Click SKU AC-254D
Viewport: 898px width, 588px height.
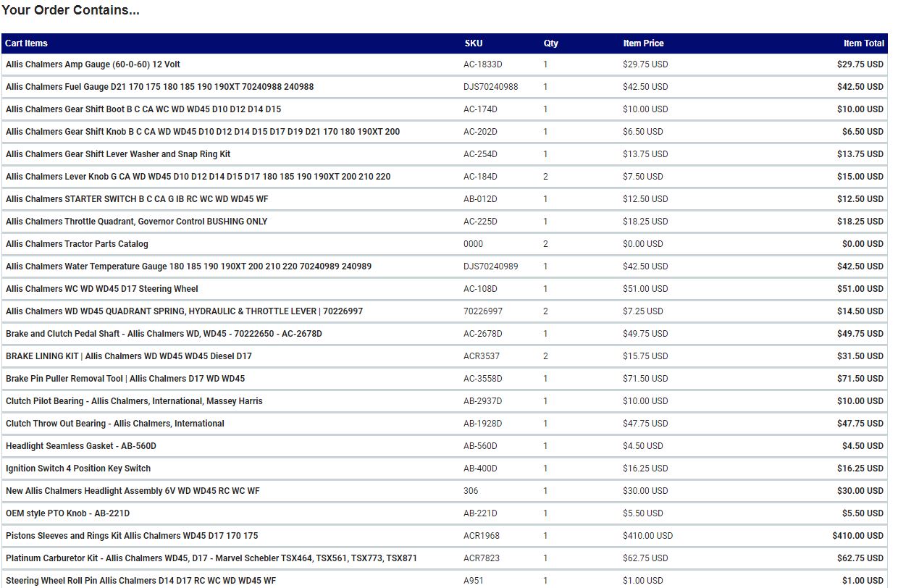(480, 154)
